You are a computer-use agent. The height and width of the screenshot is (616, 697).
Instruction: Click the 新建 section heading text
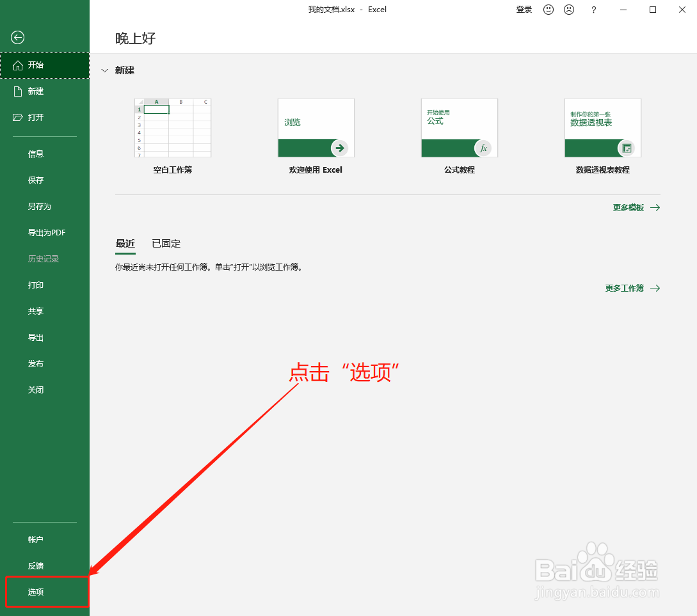(125, 70)
